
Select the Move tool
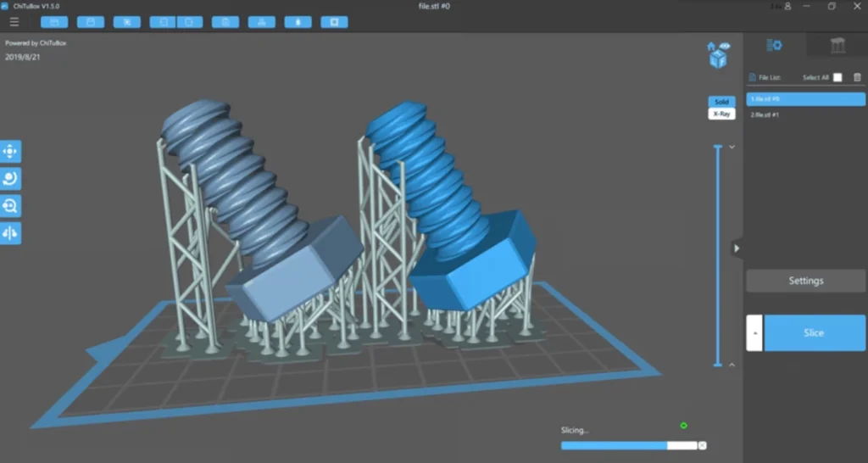tap(10, 151)
